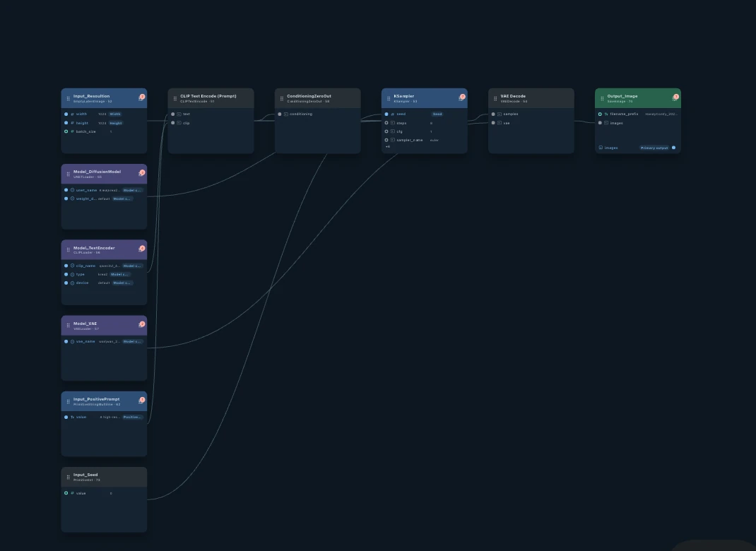Expand the +6 hidden KSampler parameters

pyautogui.click(x=388, y=146)
